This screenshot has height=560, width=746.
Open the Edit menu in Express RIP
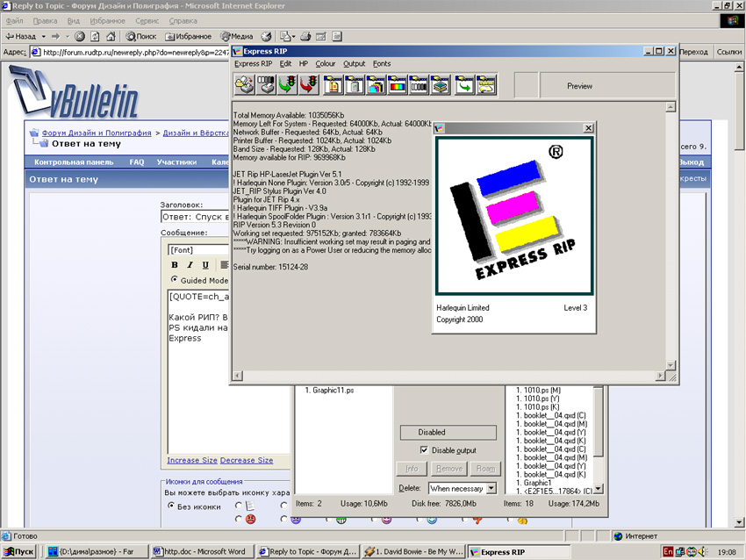(x=285, y=64)
